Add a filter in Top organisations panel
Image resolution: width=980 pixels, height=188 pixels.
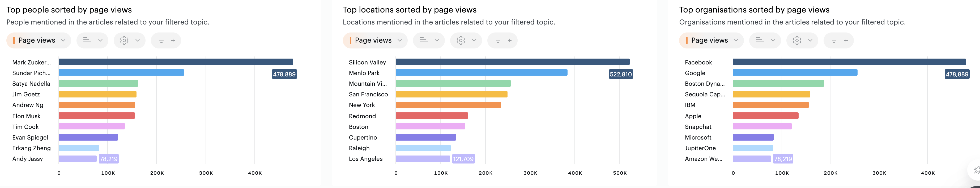click(x=839, y=40)
